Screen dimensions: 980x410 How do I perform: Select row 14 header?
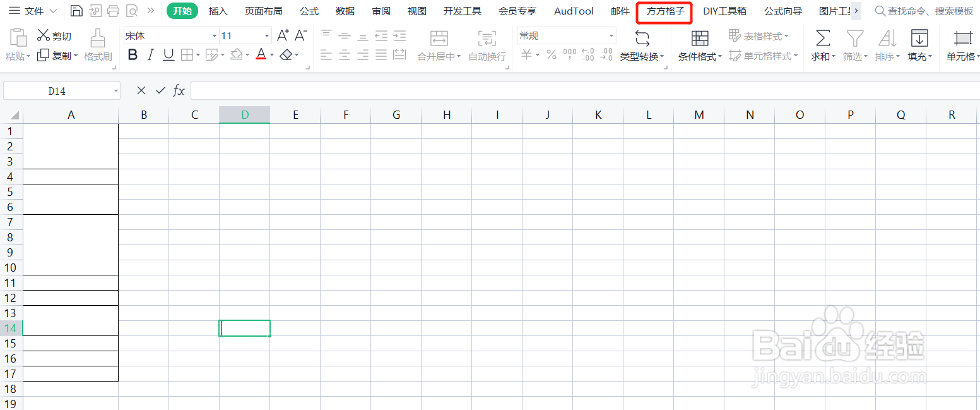11,329
